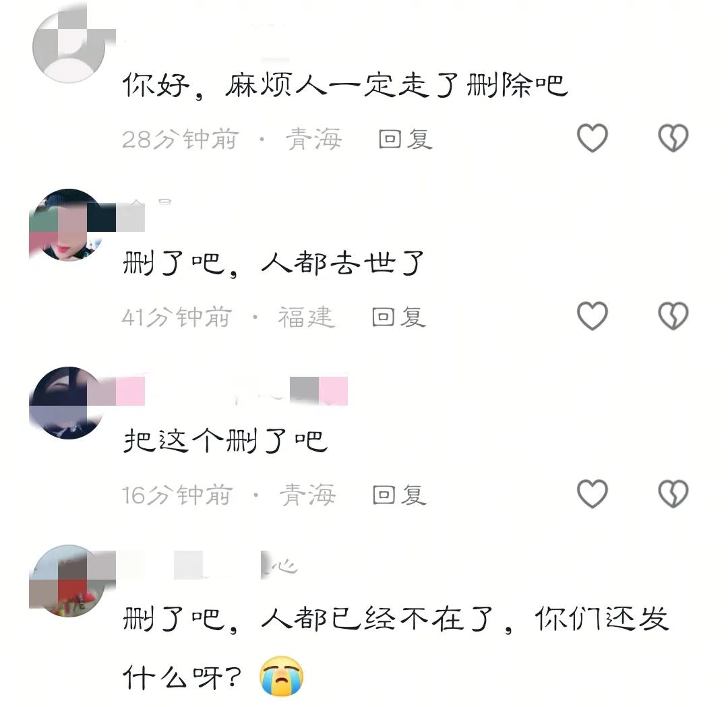Tap the crying emoji in last comment
Viewport: 728px width, 707px height.
[x=281, y=676]
